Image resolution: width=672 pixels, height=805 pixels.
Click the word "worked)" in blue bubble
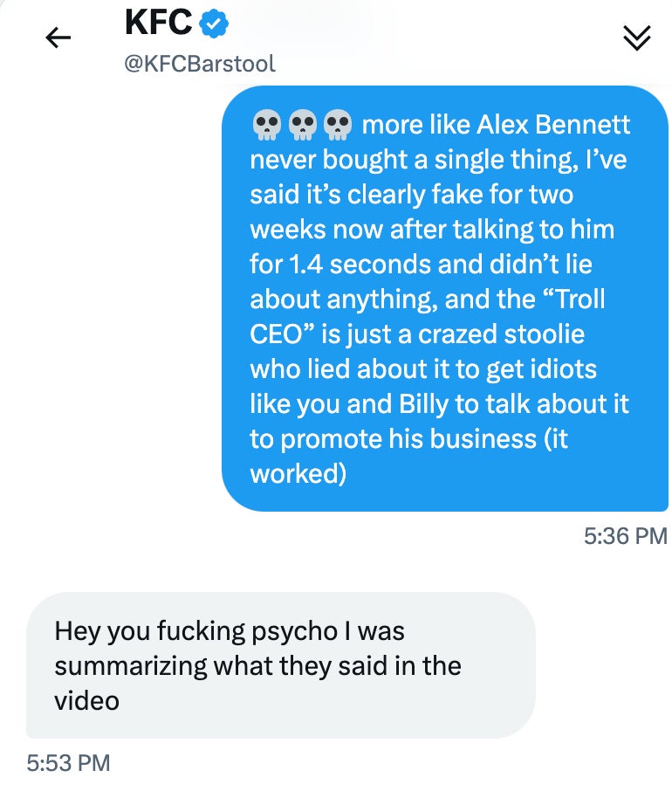pos(298,474)
